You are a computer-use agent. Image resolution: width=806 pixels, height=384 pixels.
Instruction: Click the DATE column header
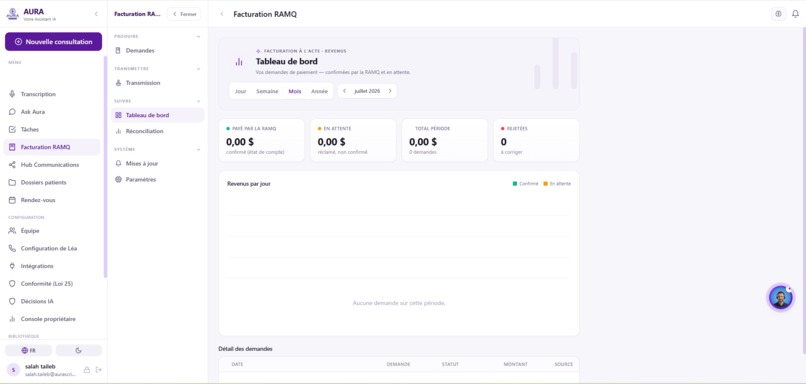(x=237, y=364)
